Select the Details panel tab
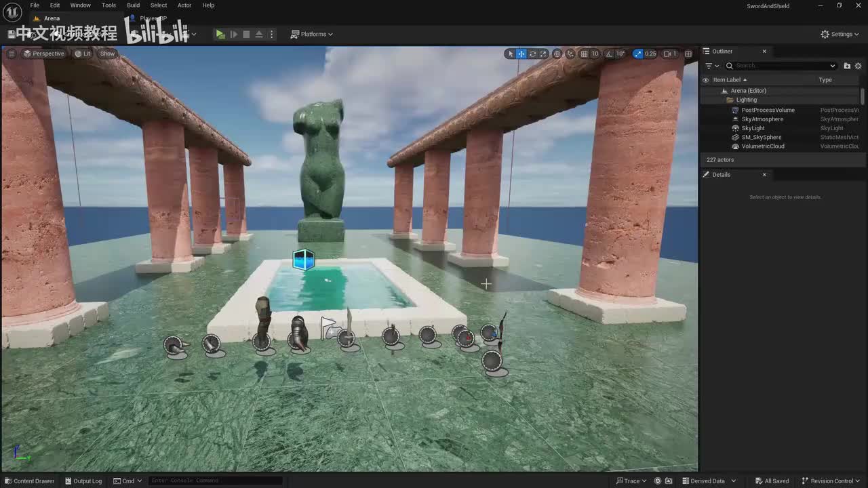The height and width of the screenshot is (488, 868). [721, 175]
